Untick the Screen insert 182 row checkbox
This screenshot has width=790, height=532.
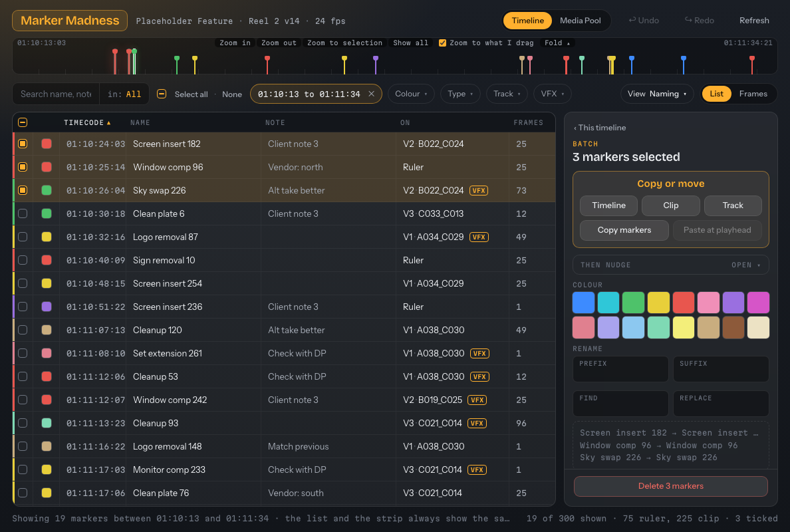click(x=23, y=144)
